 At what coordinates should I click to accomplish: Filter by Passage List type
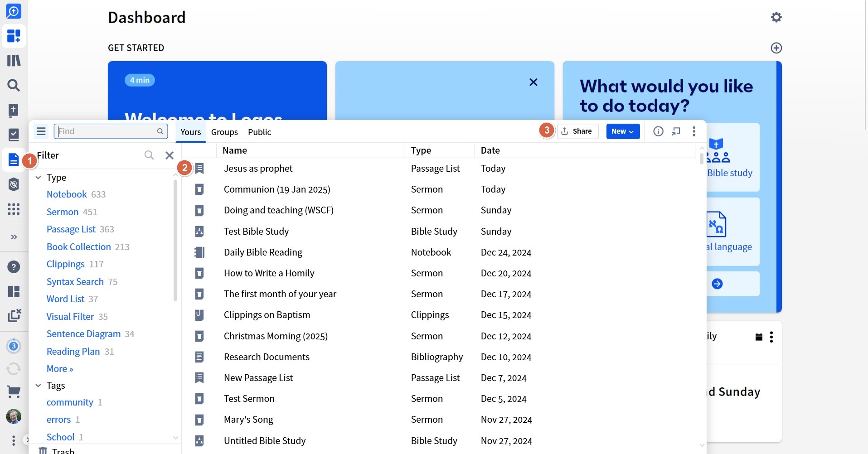coord(71,229)
